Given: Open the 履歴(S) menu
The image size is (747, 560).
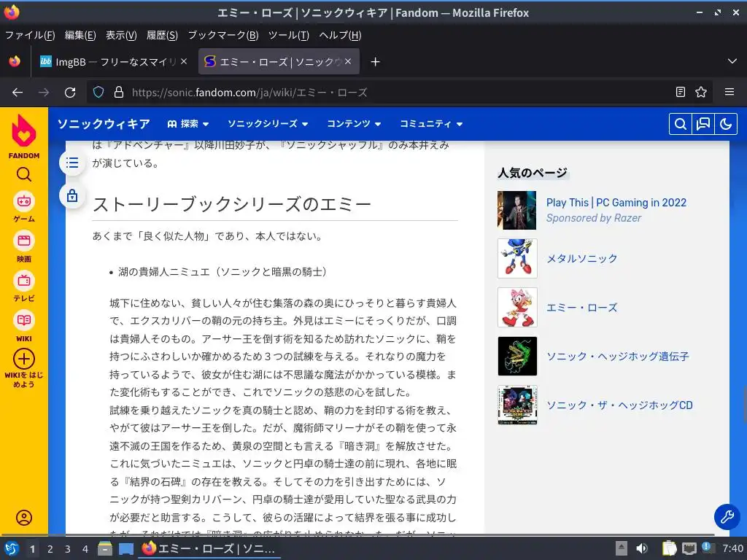Looking at the screenshot, I should pos(162,35).
